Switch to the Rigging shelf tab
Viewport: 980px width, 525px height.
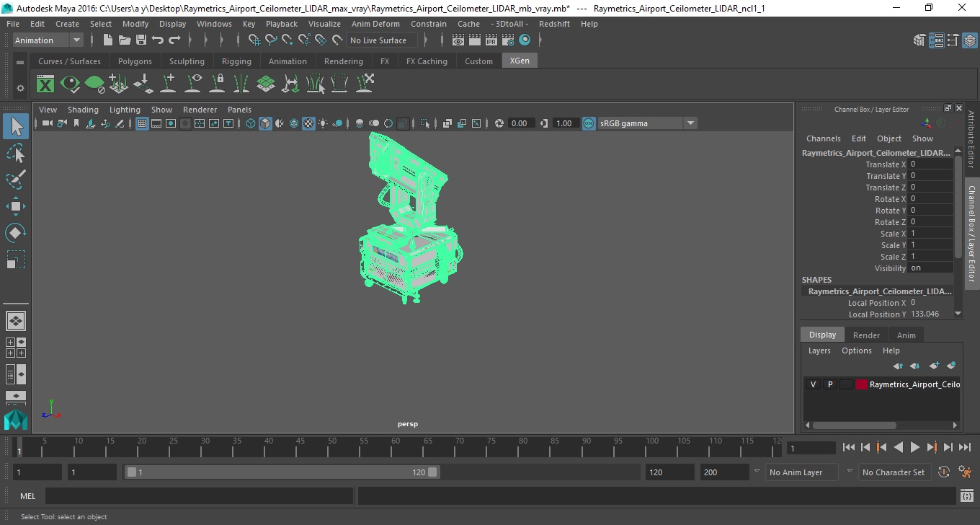click(236, 61)
